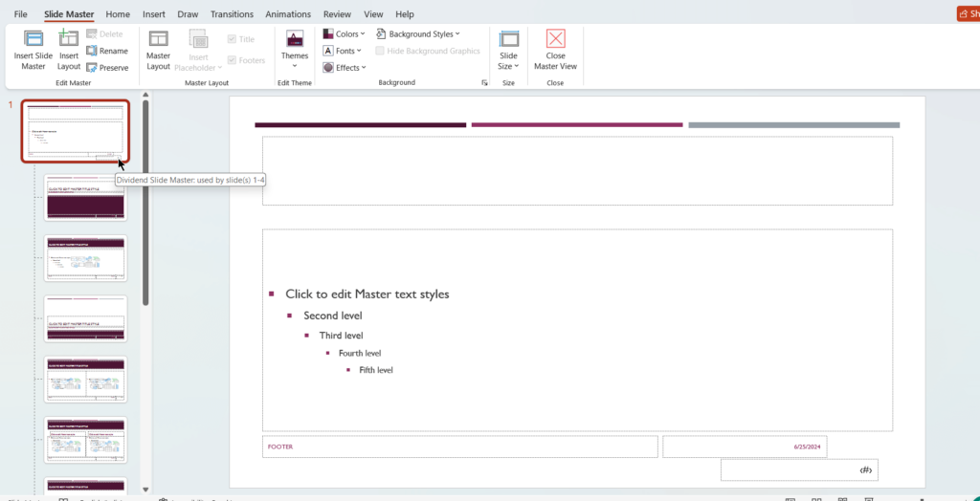Open the File menu
980x501 pixels.
(x=20, y=14)
